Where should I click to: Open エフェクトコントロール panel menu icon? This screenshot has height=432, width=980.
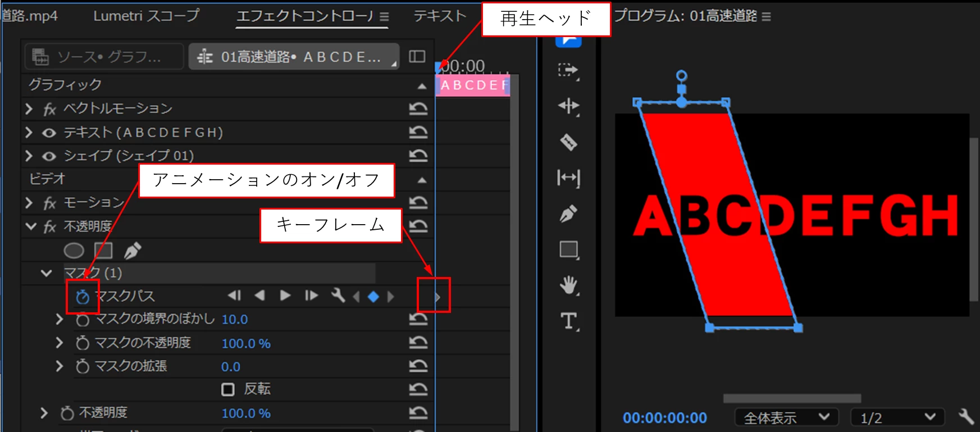384,17
